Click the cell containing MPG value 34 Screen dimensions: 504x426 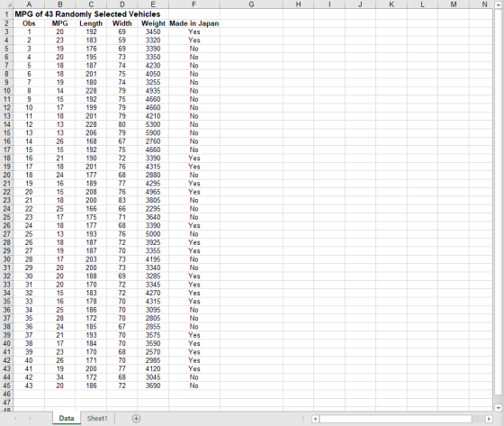click(59, 377)
